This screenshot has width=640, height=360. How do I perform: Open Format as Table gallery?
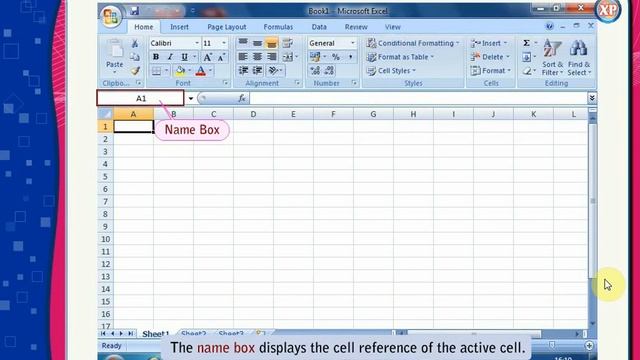[x=400, y=57]
